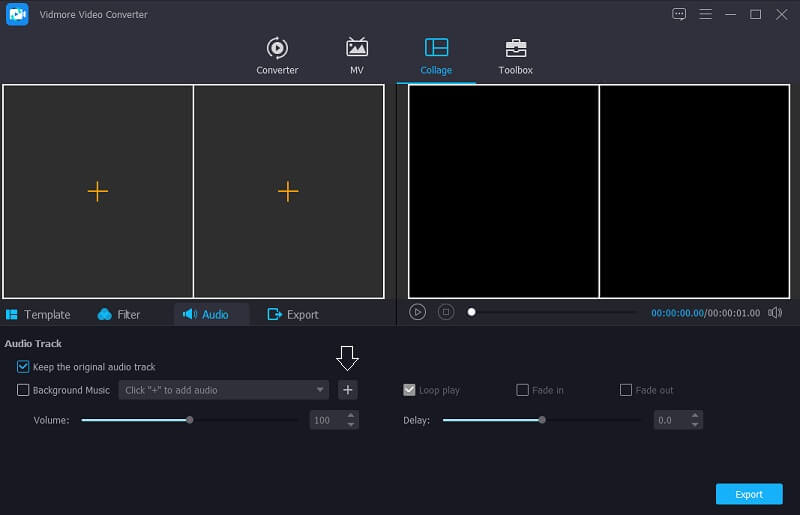Screen dimensions: 800x515
Task: Toggle the Fade in checkbox
Action: (x=522, y=390)
